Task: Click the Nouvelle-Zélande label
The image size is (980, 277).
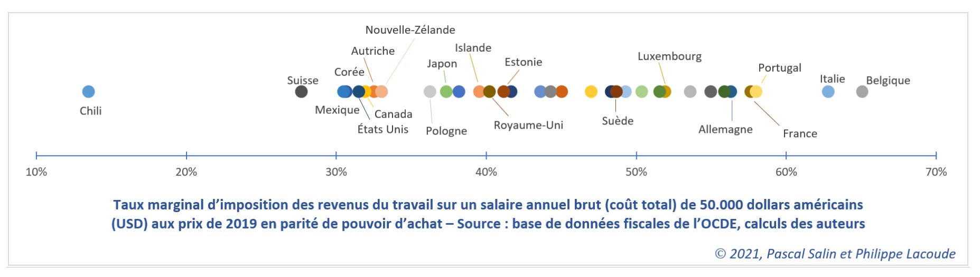Action: (x=410, y=30)
